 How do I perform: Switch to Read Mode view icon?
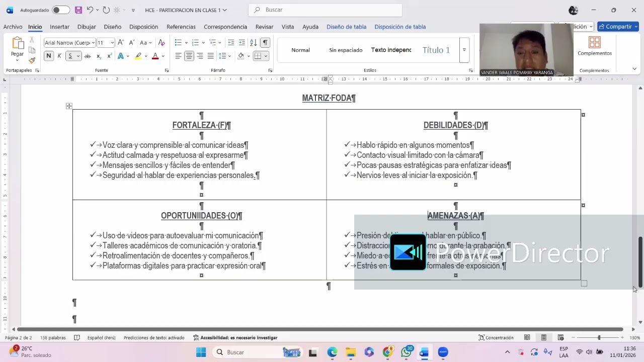(527, 338)
